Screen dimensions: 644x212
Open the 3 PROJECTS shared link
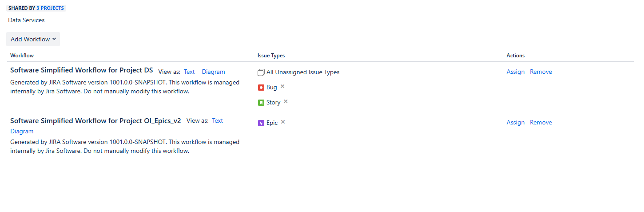(50, 8)
